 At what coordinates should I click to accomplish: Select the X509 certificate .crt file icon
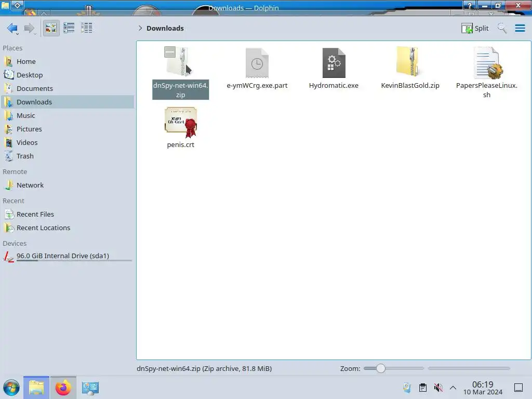[x=181, y=123]
